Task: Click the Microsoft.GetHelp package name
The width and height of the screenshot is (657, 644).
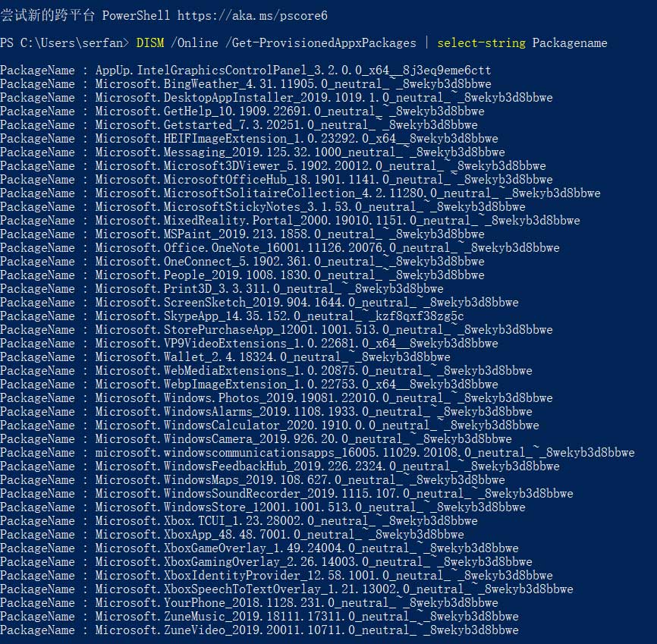Action: point(290,112)
